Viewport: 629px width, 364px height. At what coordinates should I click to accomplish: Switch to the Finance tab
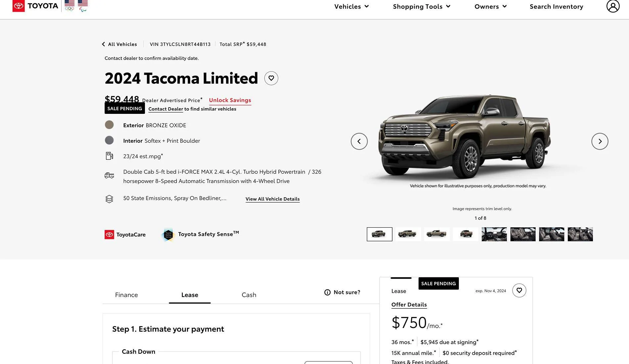click(126, 295)
